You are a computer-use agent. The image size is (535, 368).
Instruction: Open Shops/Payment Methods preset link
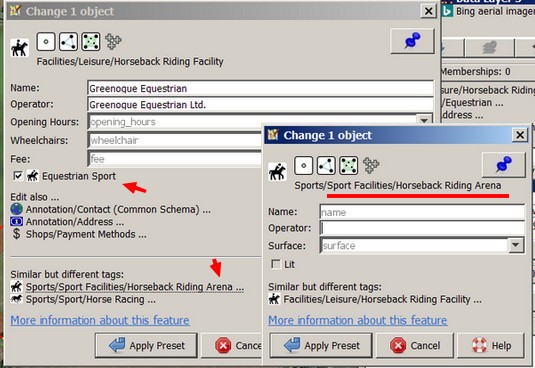tap(86, 234)
